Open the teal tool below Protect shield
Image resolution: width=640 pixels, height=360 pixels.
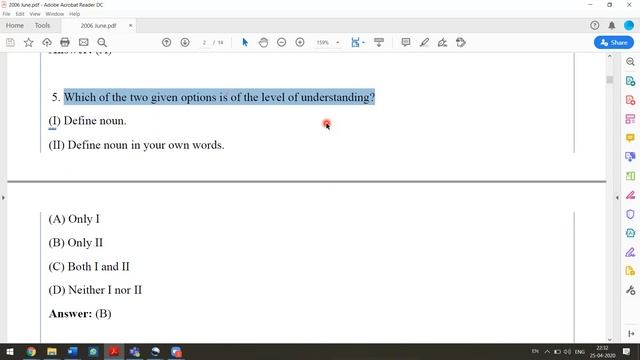(630, 233)
